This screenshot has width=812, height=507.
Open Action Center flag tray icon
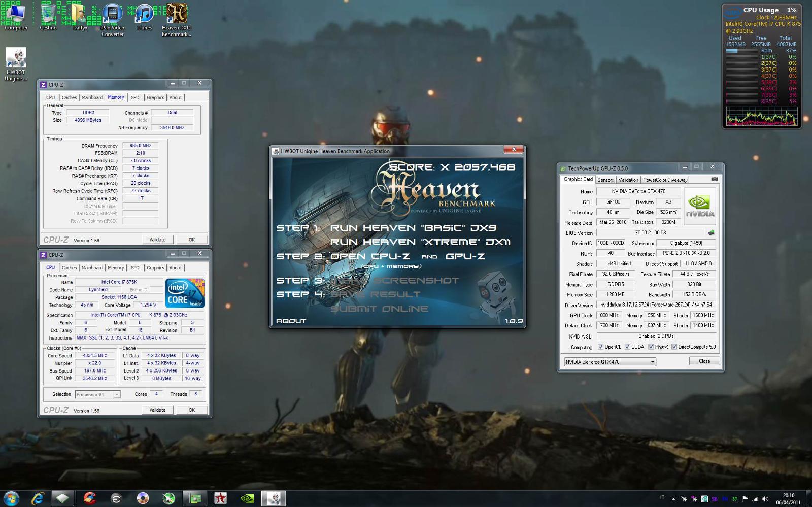coord(745,499)
